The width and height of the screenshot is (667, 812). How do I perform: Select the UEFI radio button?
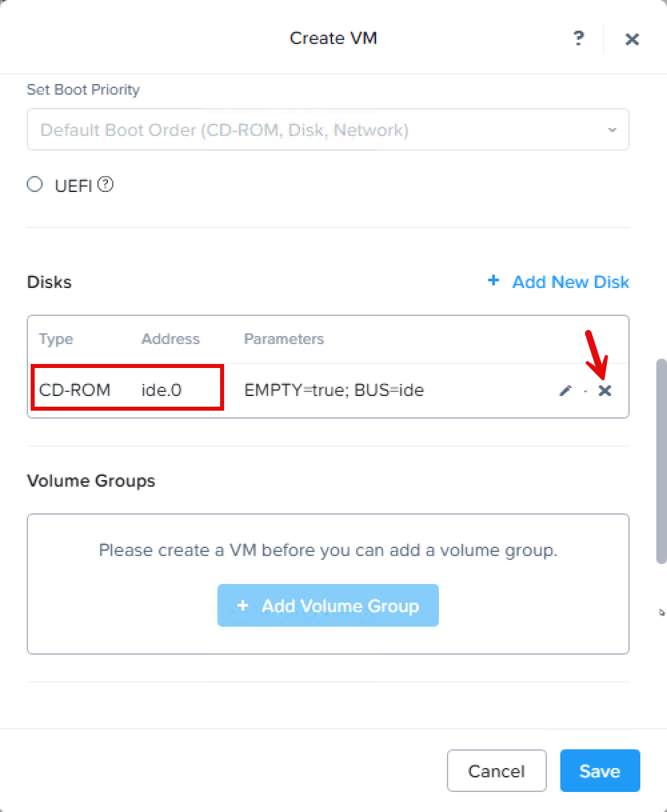click(35, 185)
